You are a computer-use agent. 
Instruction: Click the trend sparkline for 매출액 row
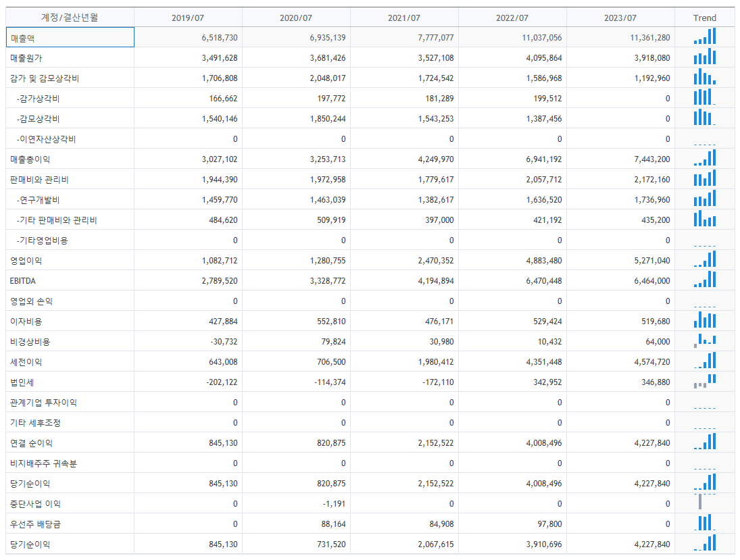point(705,36)
